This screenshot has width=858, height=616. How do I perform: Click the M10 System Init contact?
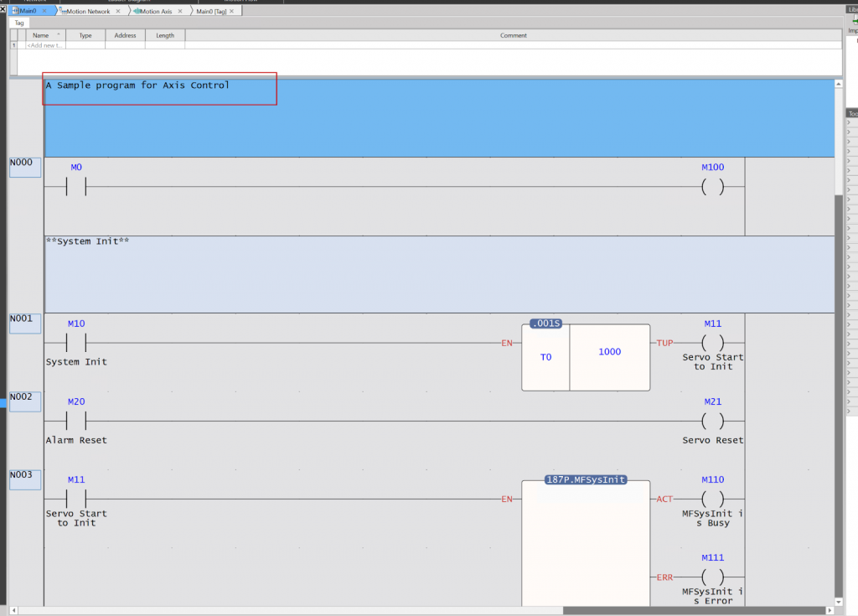(76, 343)
